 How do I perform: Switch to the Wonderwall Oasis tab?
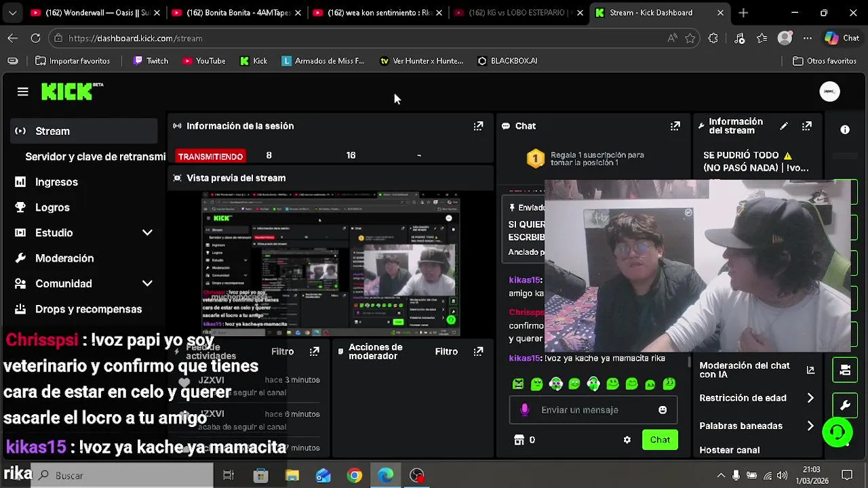coord(95,13)
